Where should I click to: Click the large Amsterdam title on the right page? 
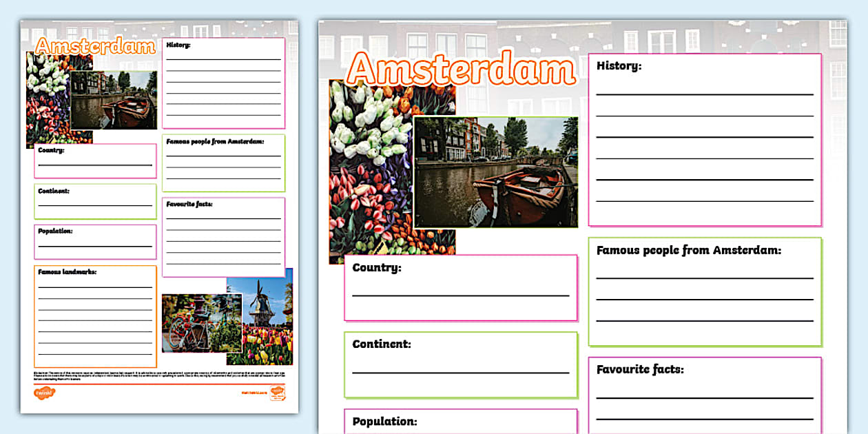pos(462,69)
